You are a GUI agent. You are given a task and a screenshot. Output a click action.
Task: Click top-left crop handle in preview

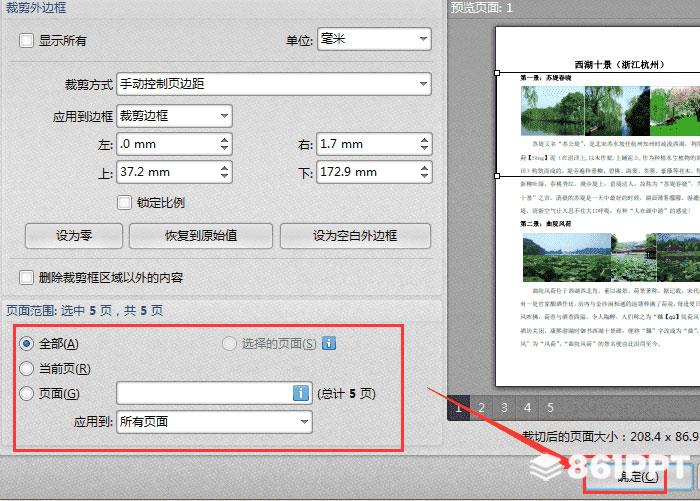[497, 73]
